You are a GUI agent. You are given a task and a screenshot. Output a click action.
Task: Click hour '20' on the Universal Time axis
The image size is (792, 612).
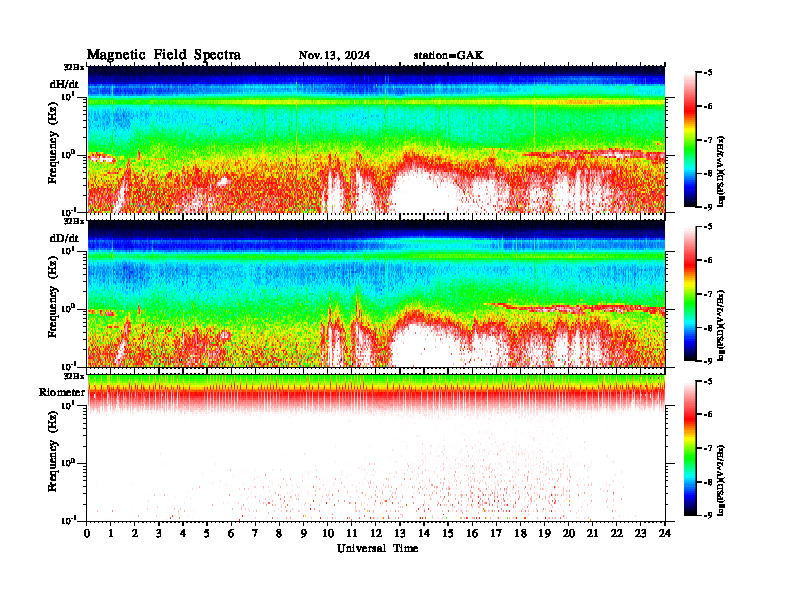tap(568, 534)
